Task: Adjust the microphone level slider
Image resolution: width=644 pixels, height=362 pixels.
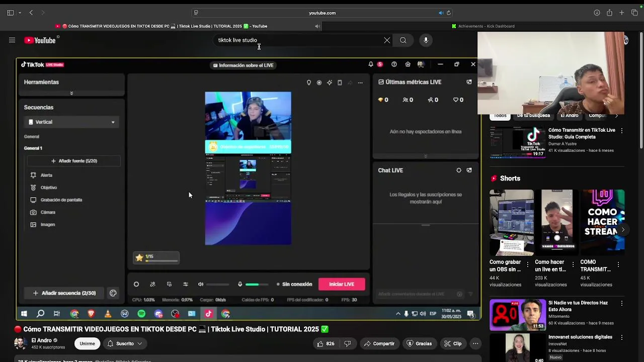Action: (x=257, y=285)
